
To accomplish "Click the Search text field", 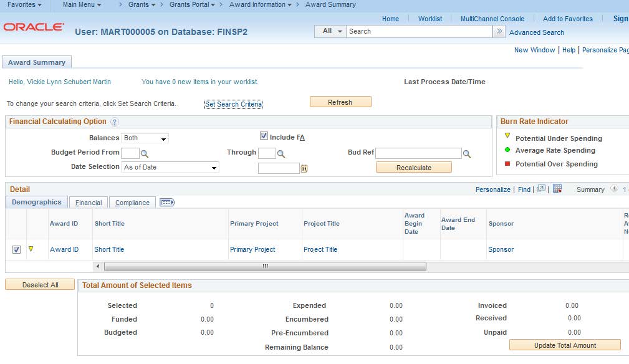I will pos(419,31).
